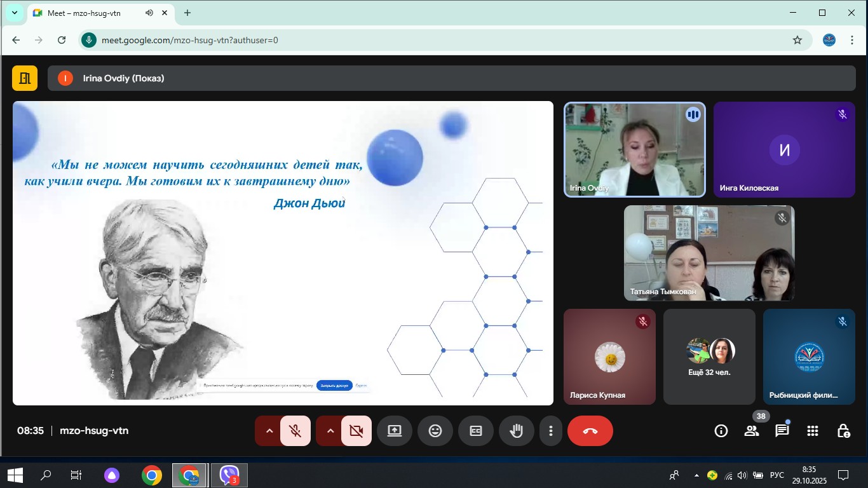Expand video settings arrow beside camera

[330, 431]
